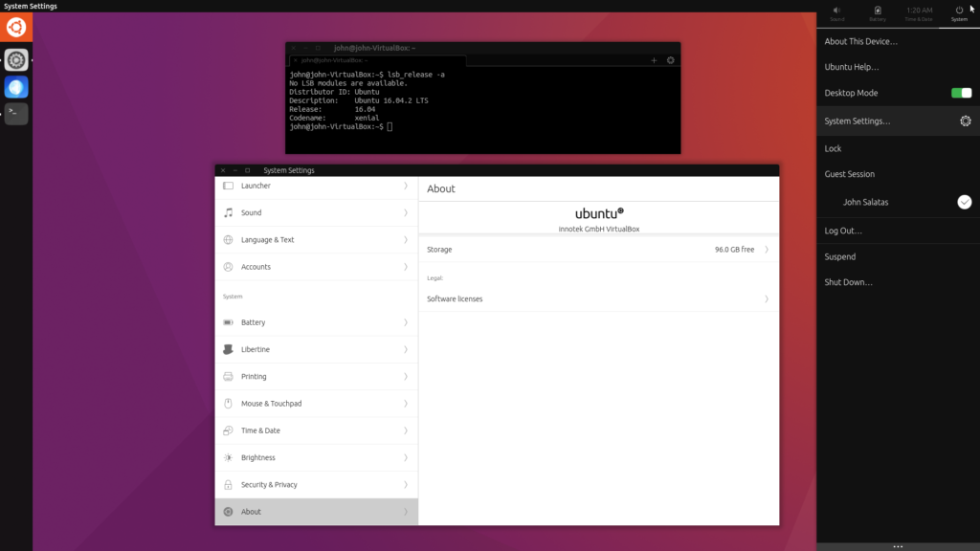Add a new terminal tab with plus
The height and width of the screenshot is (551, 980).
tap(654, 60)
